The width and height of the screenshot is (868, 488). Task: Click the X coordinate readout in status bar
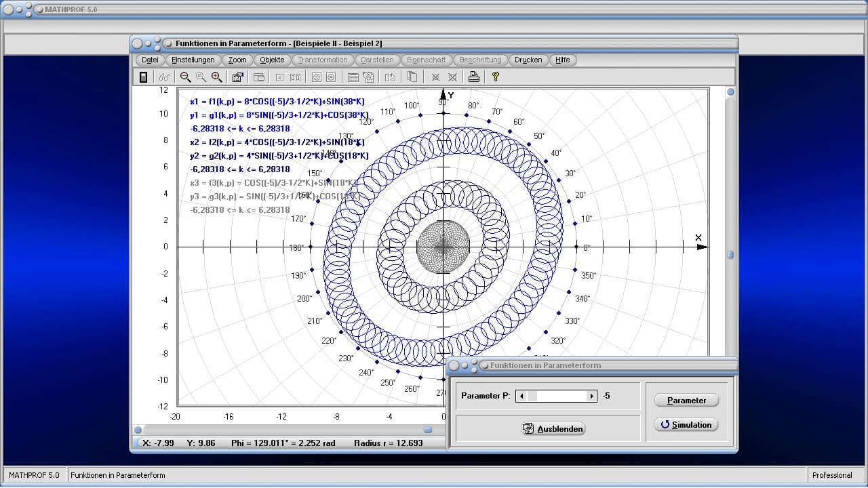[158, 443]
